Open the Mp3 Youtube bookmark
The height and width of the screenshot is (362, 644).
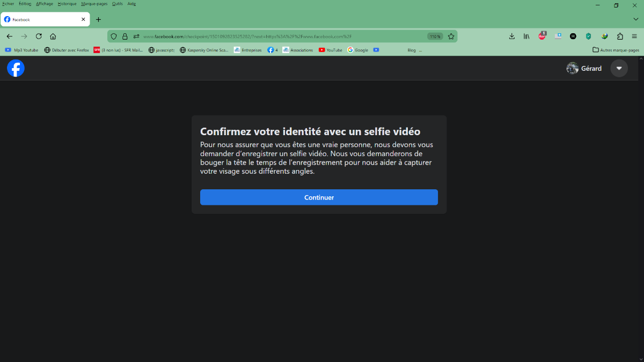pos(21,50)
